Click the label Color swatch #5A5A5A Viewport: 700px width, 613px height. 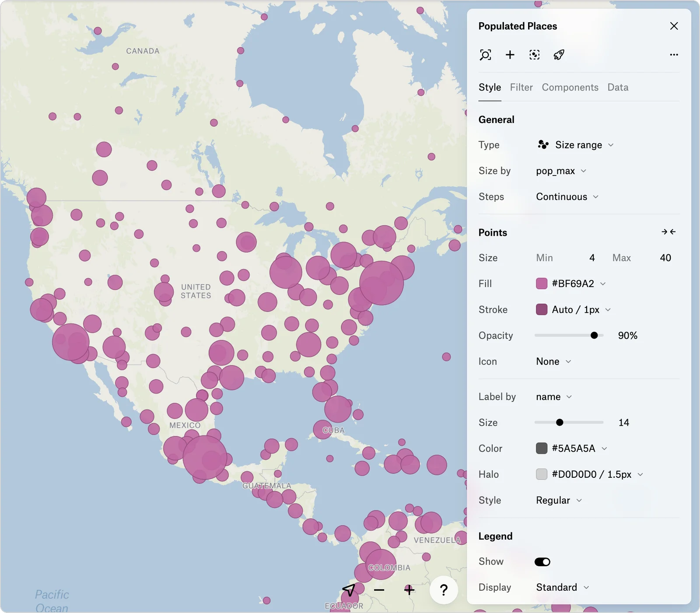(x=542, y=448)
